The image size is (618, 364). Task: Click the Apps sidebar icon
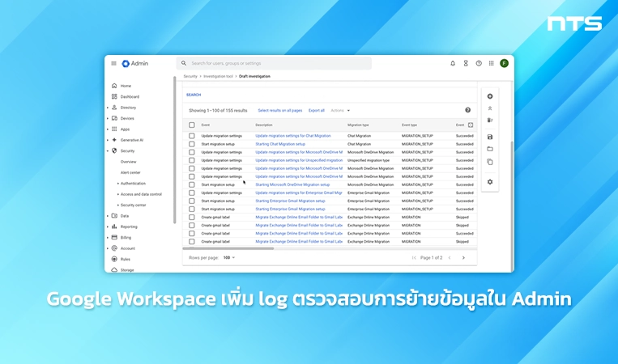(114, 129)
